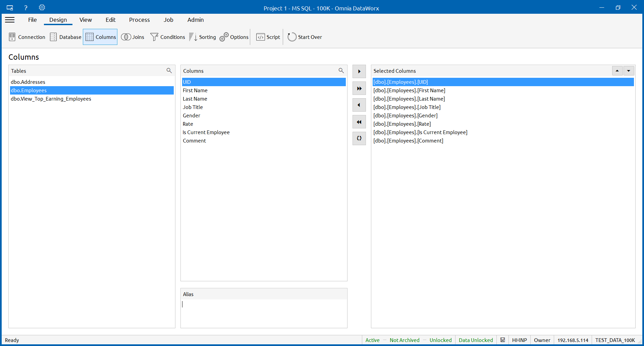This screenshot has height=346, width=644.
Task: Select the dbo.Addresses table
Action: 28,82
